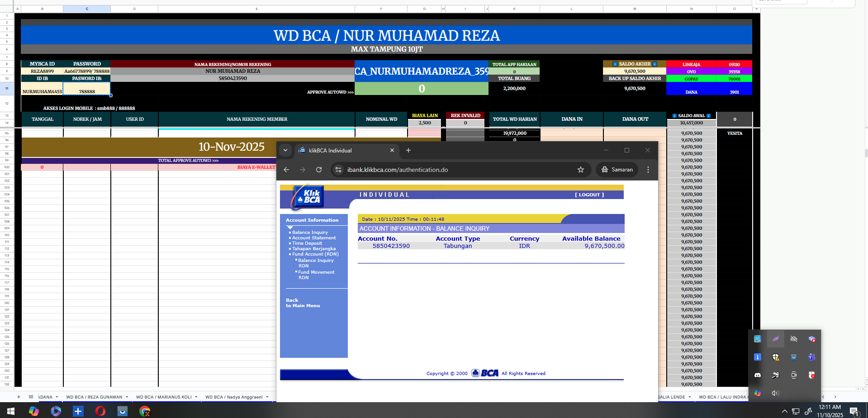
Task: Open Microsoft Teams tray icon
Action: point(812,357)
